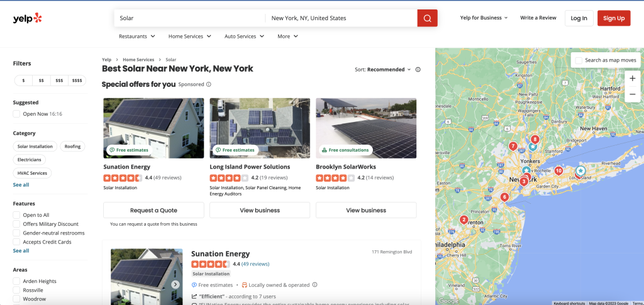644x305 pixels.
Task: Check Gender-neutral restrooms filter
Action: [x=16, y=233]
